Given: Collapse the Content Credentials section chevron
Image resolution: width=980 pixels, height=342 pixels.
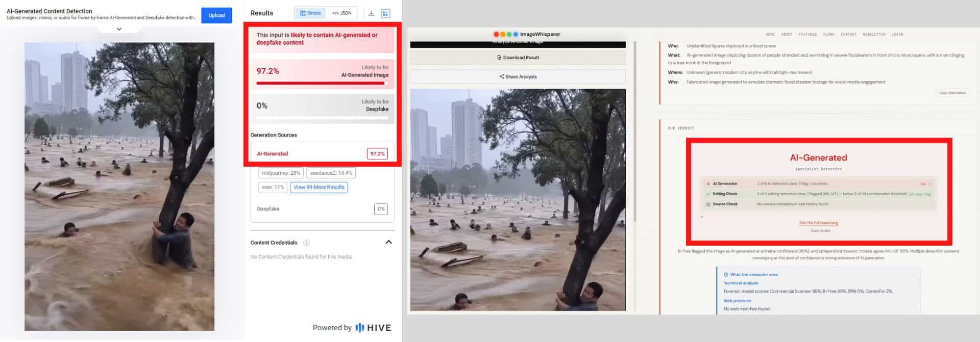Looking at the screenshot, I should pyautogui.click(x=388, y=243).
